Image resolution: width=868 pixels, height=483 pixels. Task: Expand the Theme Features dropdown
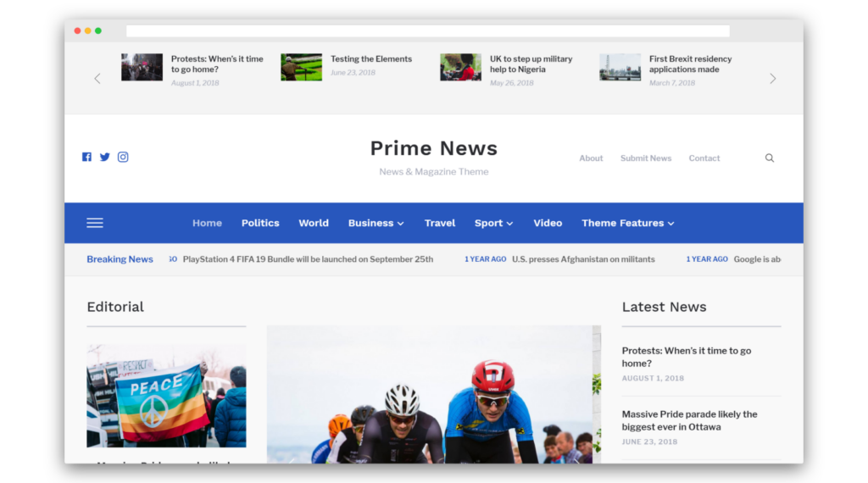[628, 223]
